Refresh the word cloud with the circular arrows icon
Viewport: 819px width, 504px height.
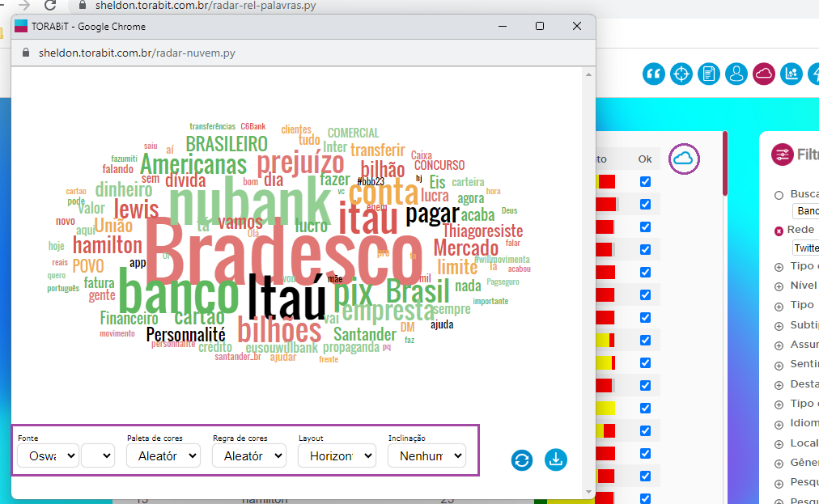[x=522, y=460]
